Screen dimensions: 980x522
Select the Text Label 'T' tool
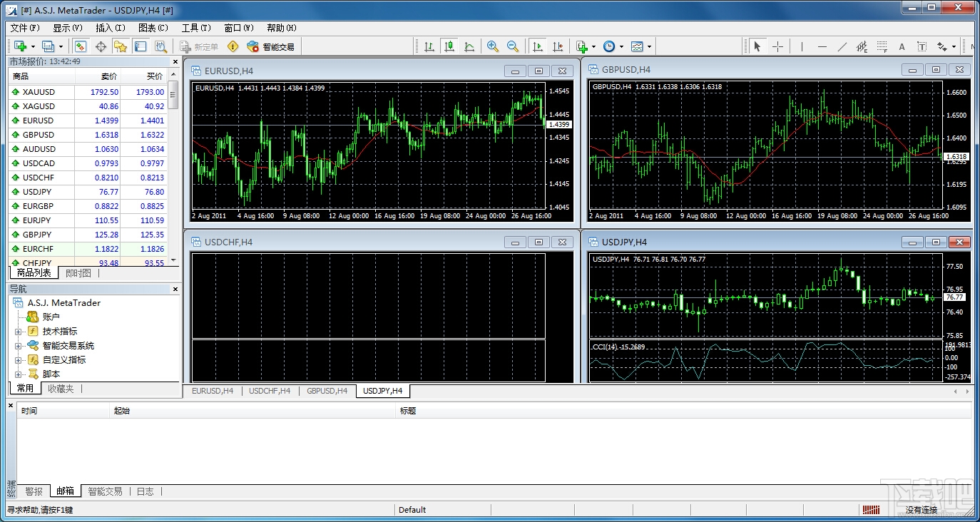pyautogui.click(x=922, y=46)
